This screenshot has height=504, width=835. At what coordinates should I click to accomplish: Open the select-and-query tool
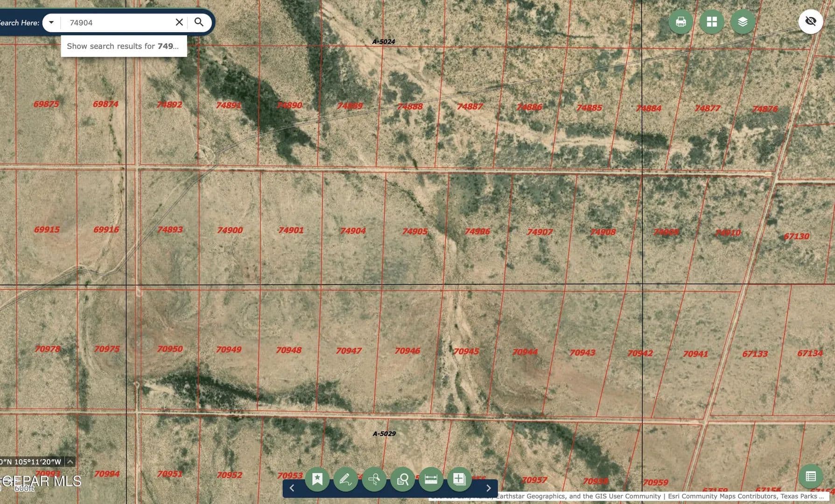click(374, 479)
